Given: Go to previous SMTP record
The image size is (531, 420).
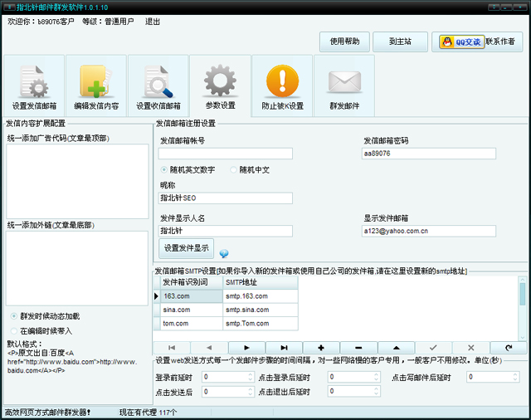Looking at the screenshot, I should (x=209, y=348).
